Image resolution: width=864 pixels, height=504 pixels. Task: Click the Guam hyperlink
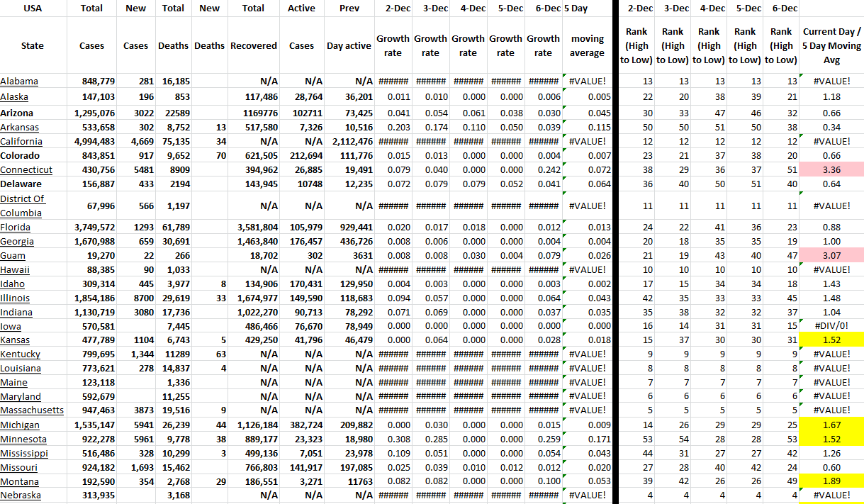coord(13,256)
